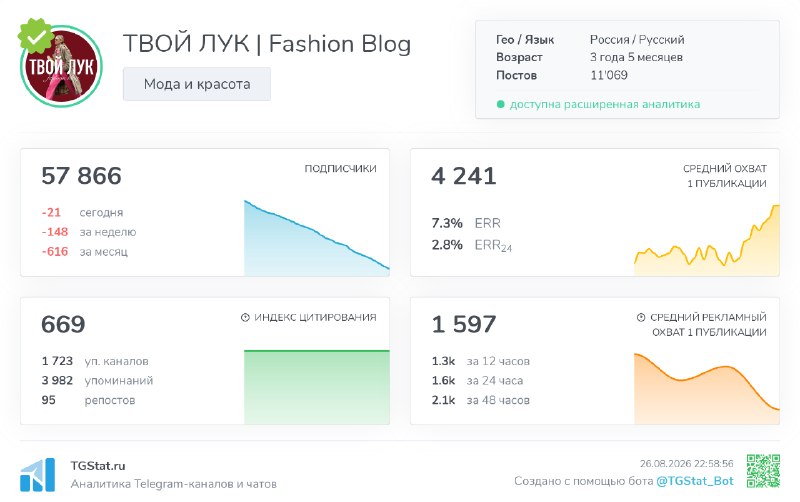800x502 pixels.
Task: Click the TGStat.ru blue logo icon
Action: coord(37,475)
